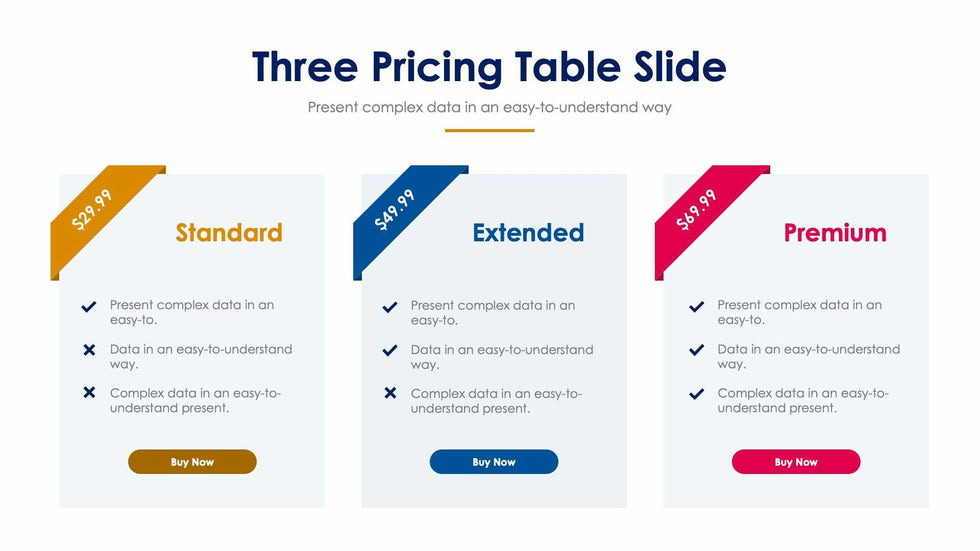Click the first checkmark icon in Standard card
The height and width of the screenshot is (551, 980).
89,307
